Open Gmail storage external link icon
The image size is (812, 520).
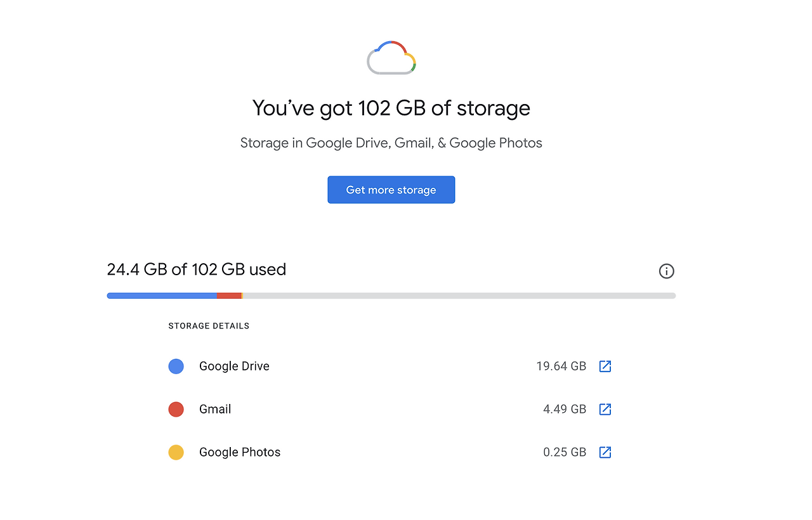click(x=605, y=409)
